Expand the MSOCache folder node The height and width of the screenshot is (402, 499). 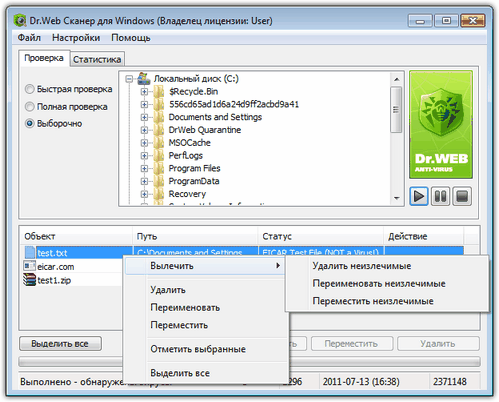tap(144, 143)
